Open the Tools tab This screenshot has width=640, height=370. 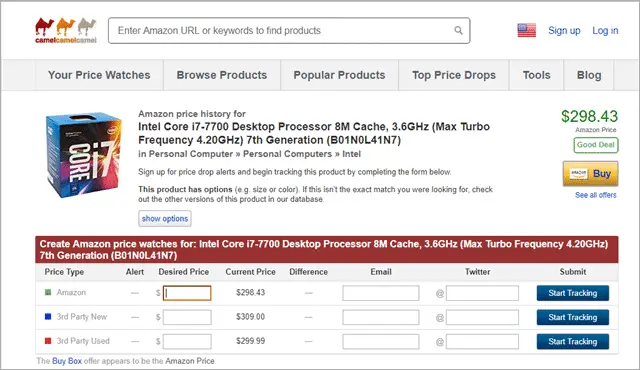click(x=536, y=75)
